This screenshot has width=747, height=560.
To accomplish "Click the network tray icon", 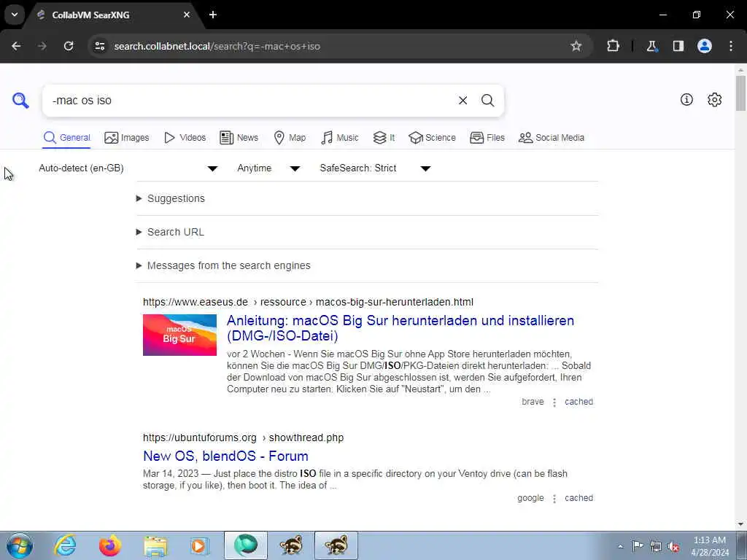I will (x=656, y=547).
